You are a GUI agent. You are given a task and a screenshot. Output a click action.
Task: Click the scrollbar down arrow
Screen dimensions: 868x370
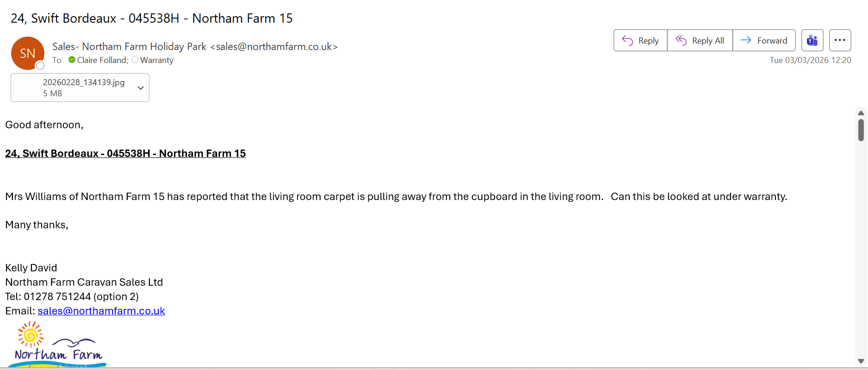click(x=861, y=361)
